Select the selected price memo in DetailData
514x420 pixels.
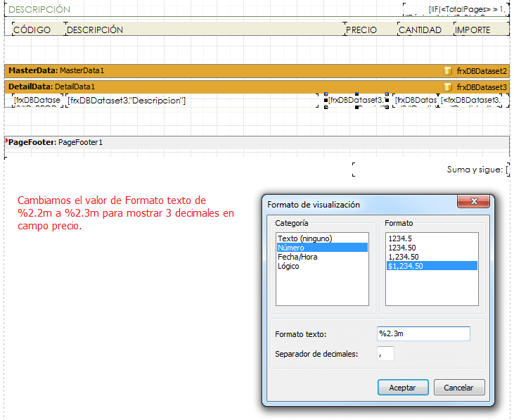tap(356, 101)
